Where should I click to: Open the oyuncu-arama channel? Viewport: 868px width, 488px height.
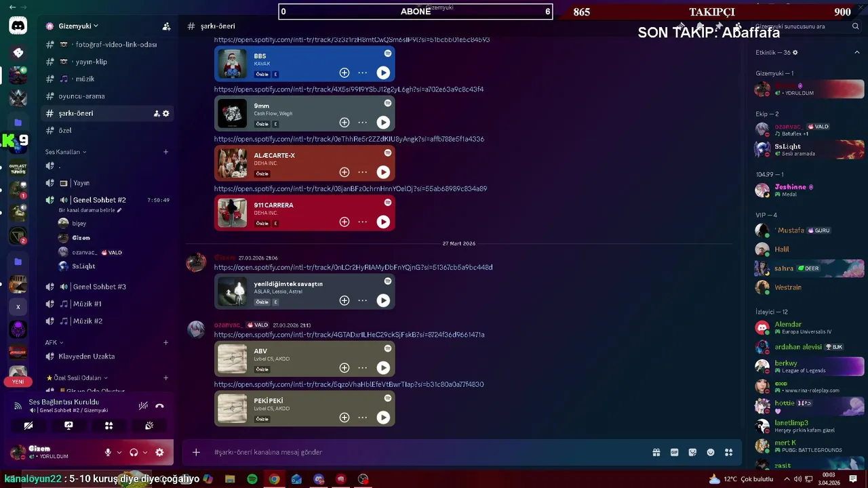[107, 96]
